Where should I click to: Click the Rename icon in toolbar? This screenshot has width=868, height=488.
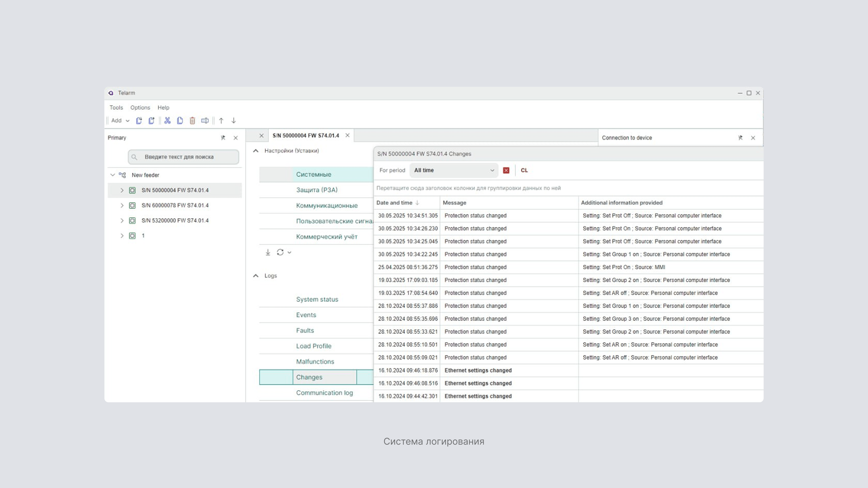pyautogui.click(x=205, y=120)
